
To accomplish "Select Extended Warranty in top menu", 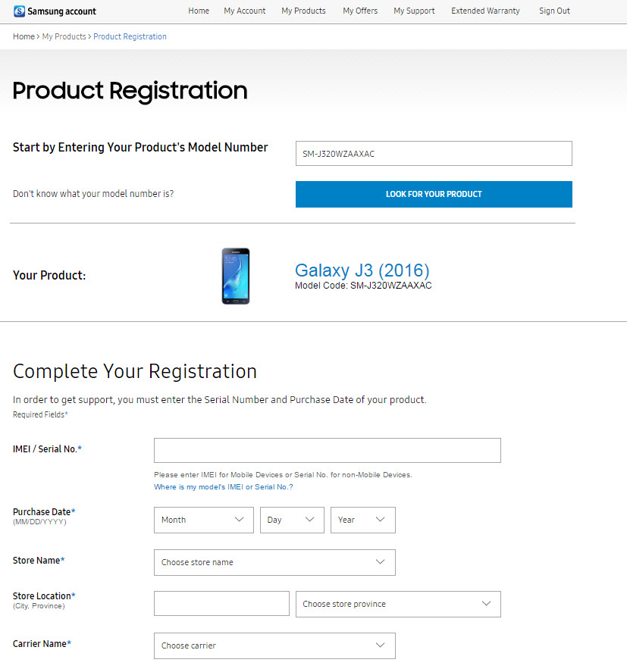I will pos(485,11).
